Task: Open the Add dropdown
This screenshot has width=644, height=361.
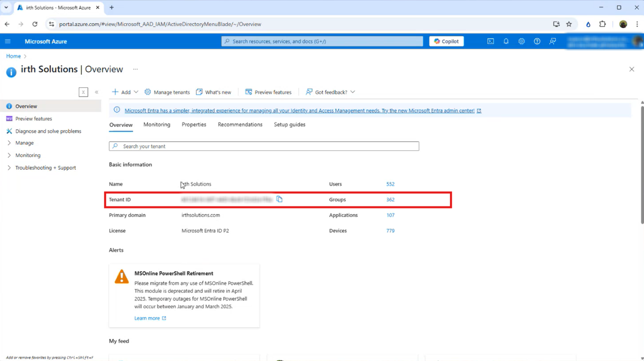Action: pos(125,92)
